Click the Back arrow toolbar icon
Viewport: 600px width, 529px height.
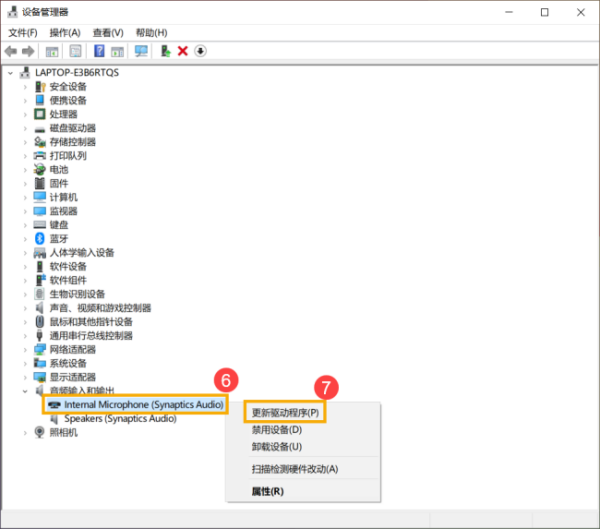point(11,51)
